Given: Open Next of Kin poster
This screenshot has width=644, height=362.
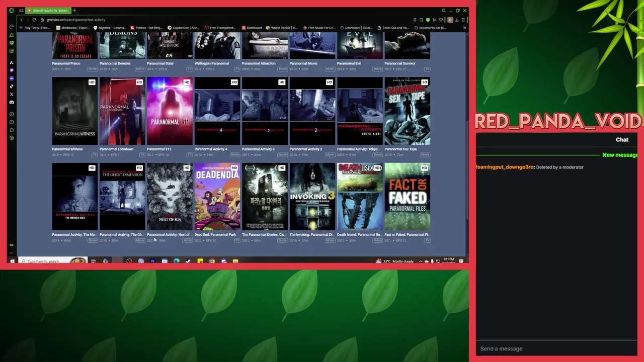Looking at the screenshot, I should [x=170, y=197].
